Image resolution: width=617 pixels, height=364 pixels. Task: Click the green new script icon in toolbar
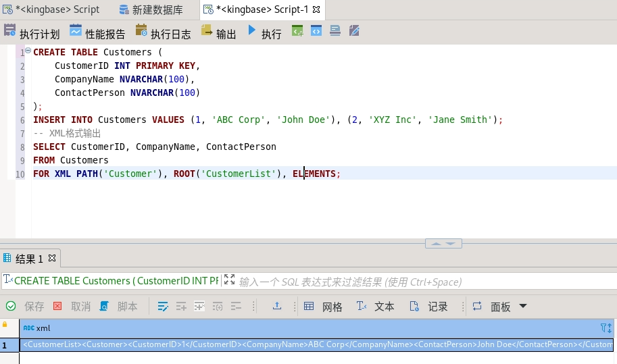click(x=297, y=31)
